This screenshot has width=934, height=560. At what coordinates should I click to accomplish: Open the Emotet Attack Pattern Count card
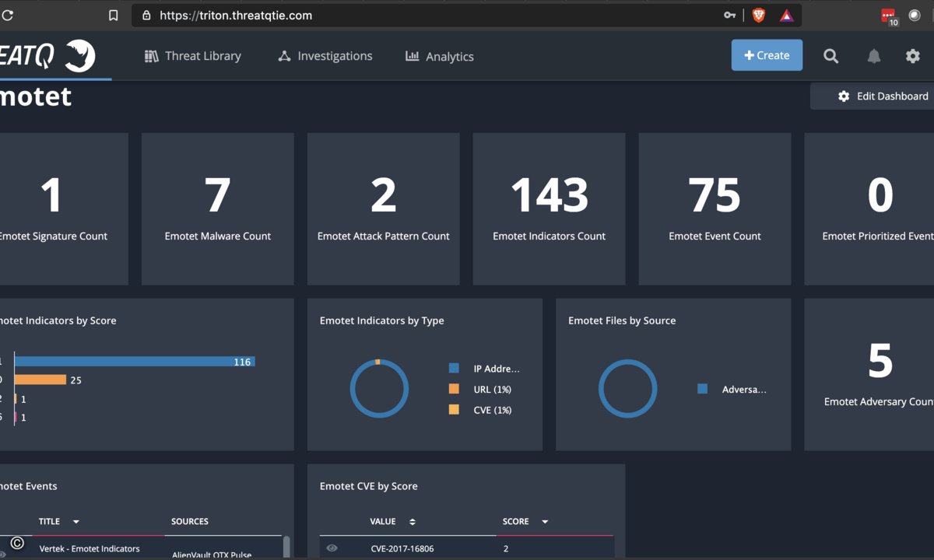pyautogui.click(x=384, y=208)
